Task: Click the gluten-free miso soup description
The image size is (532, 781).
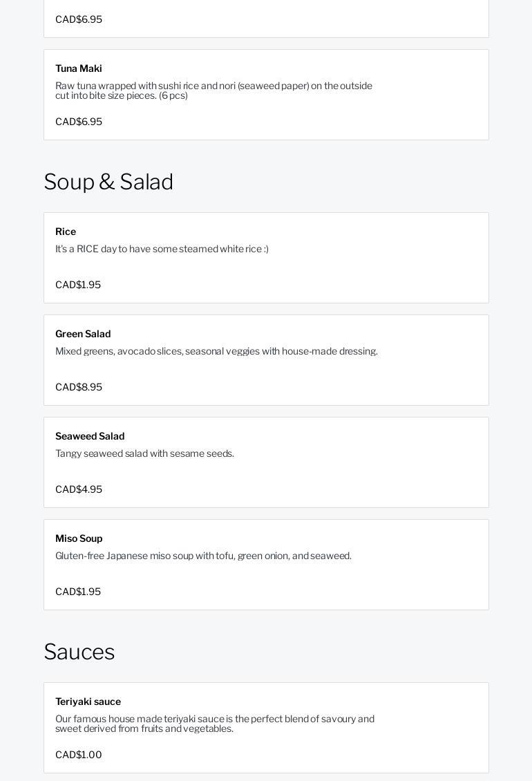Action: [203, 556]
